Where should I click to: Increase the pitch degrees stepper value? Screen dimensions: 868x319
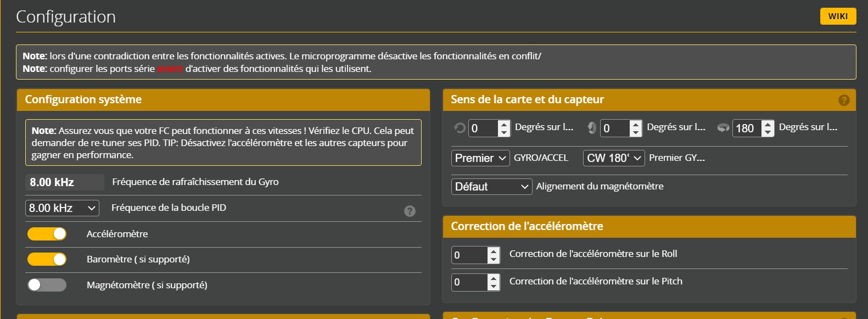636,125
